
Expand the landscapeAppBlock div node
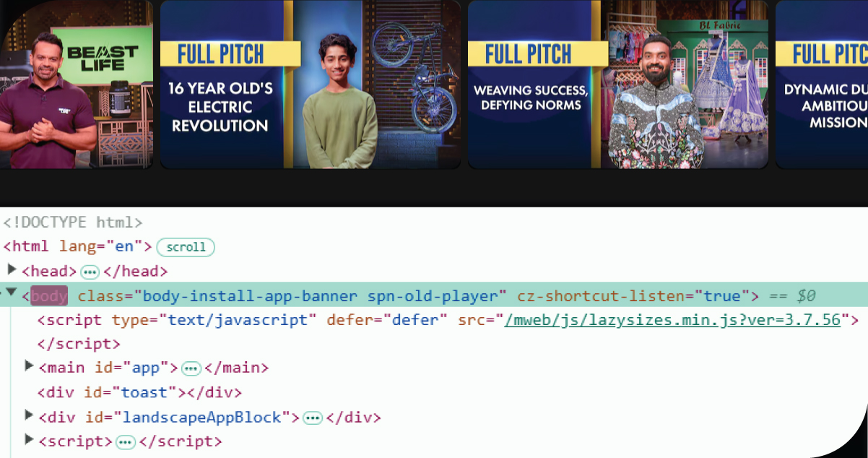click(29, 415)
